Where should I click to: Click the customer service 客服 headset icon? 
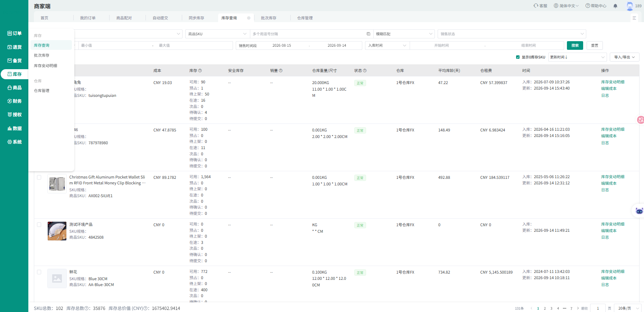click(536, 6)
